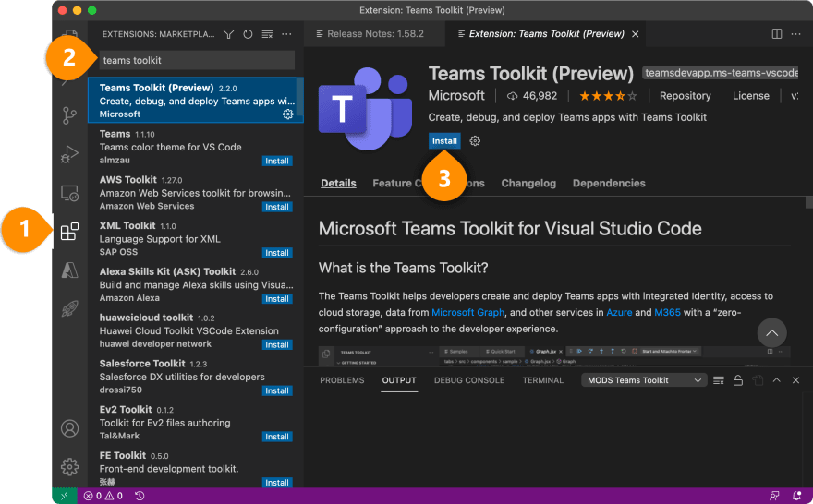Open Extensions view more actions menu
Screen dimensions: 813x504
tap(286, 34)
